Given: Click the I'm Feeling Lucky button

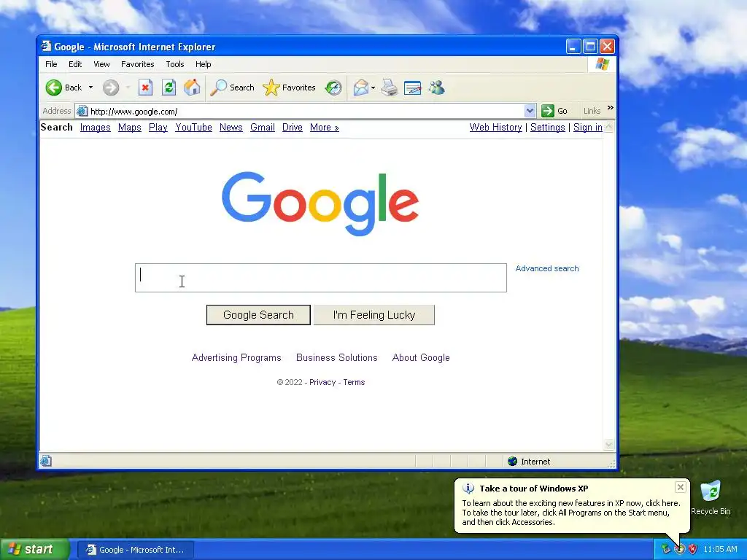Looking at the screenshot, I should pyautogui.click(x=374, y=315).
